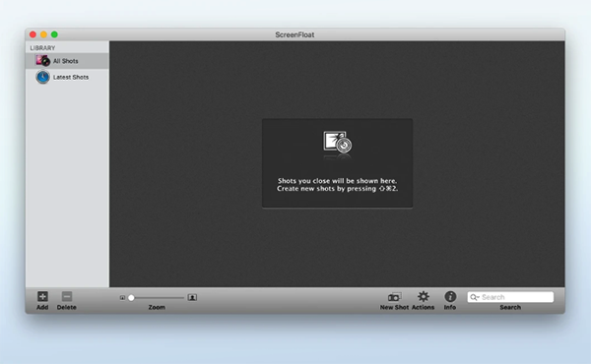Minimize the ScreenFloat window with the yellow button
The height and width of the screenshot is (364, 591).
pyautogui.click(x=43, y=34)
